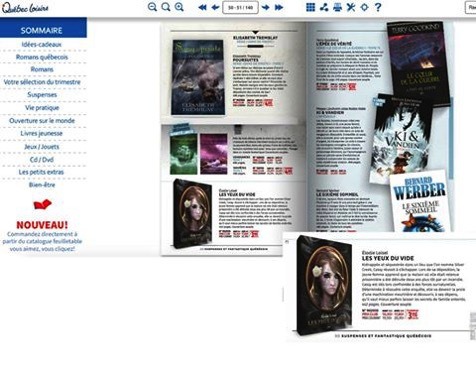Viewport: 476px width, 372px height.
Task: Open the thumbnails grid view icon
Action: pos(311,7)
